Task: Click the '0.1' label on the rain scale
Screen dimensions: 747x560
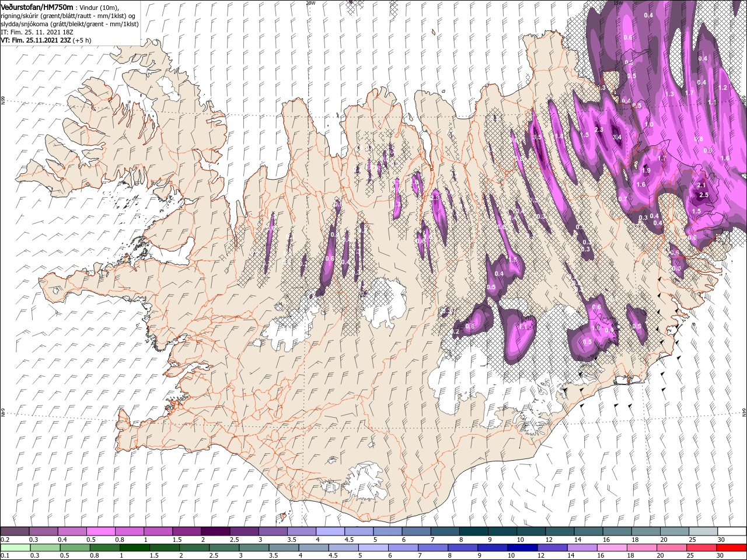Action: 5,556
